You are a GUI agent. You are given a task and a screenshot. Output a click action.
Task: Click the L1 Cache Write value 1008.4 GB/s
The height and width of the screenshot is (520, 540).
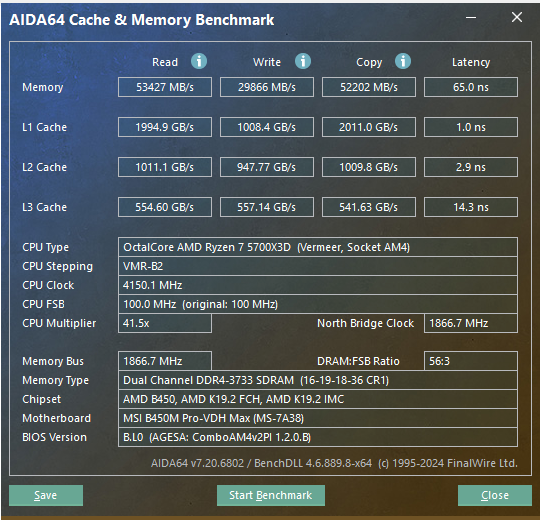(267, 127)
